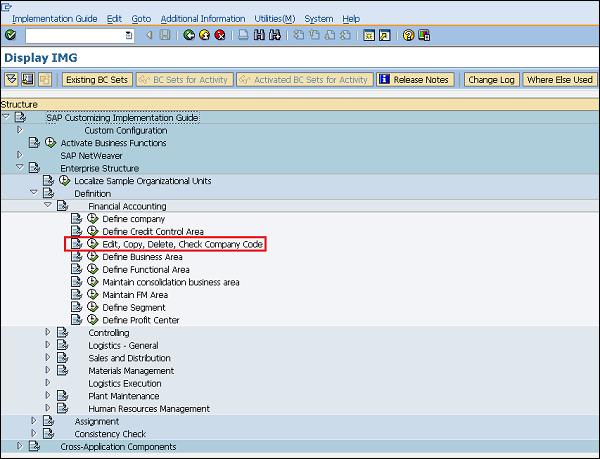Open the Utilities(M) menu

[274, 18]
